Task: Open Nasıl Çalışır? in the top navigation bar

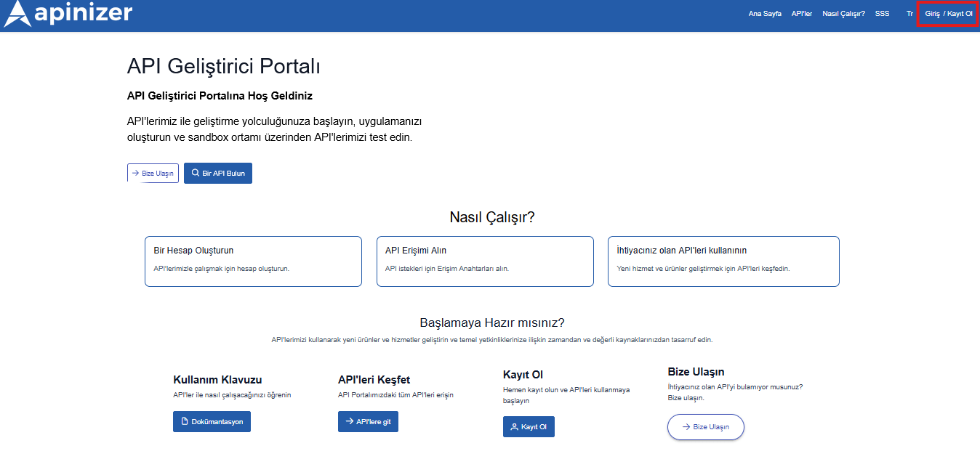Action: coord(843,14)
